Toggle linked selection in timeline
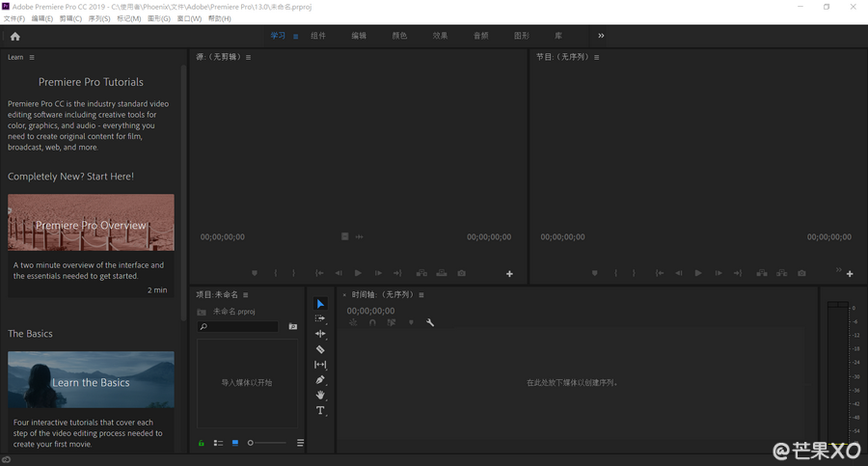Image resolution: width=868 pixels, height=466 pixels. [x=392, y=322]
